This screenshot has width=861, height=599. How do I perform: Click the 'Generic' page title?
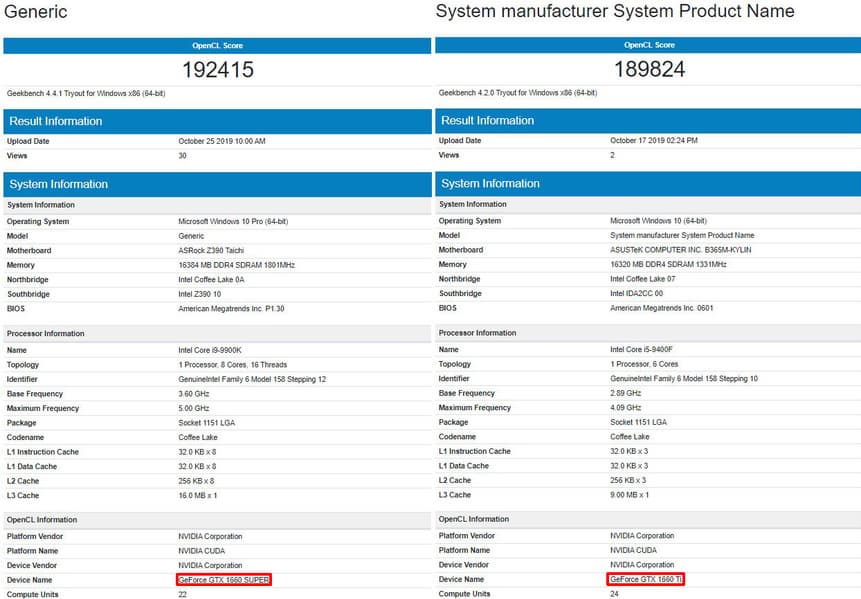point(36,12)
